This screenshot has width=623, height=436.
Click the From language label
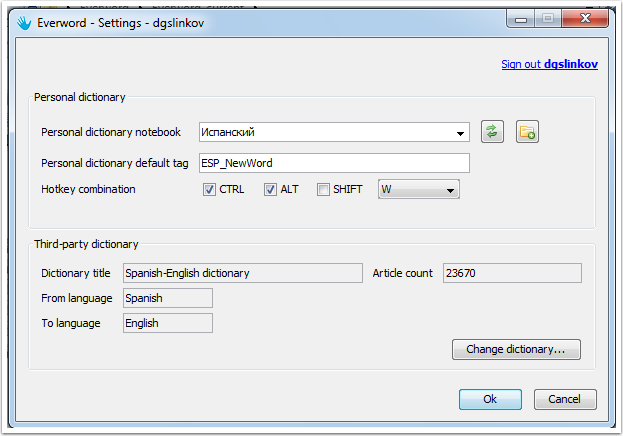coord(77,298)
